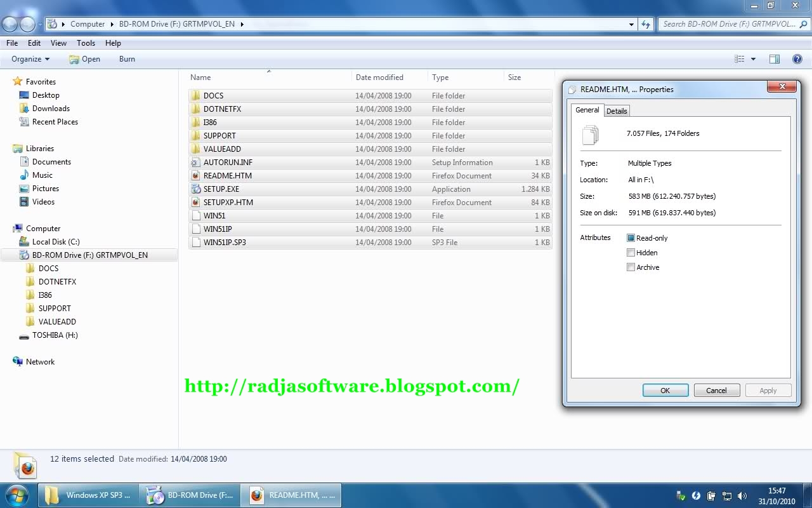Click the Recent Places icon
The width and height of the screenshot is (812, 508).
[x=24, y=122]
